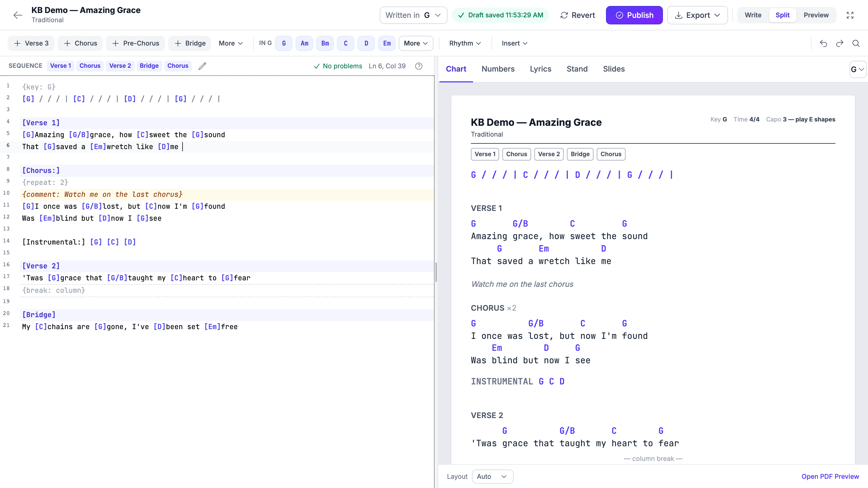Toggle fullscreen with the expand icon
Image resolution: width=868 pixels, height=488 pixels.
pyautogui.click(x=850, y=15)
